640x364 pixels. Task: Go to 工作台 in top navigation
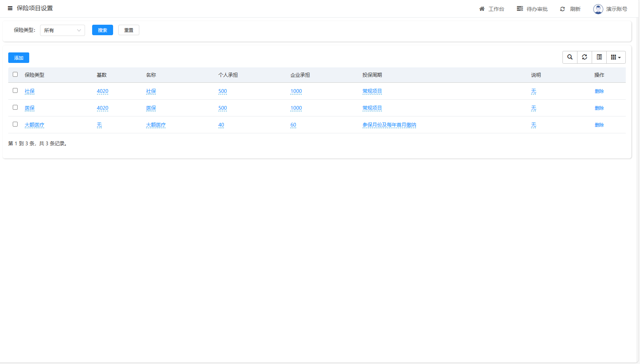[x=496, y=9]
